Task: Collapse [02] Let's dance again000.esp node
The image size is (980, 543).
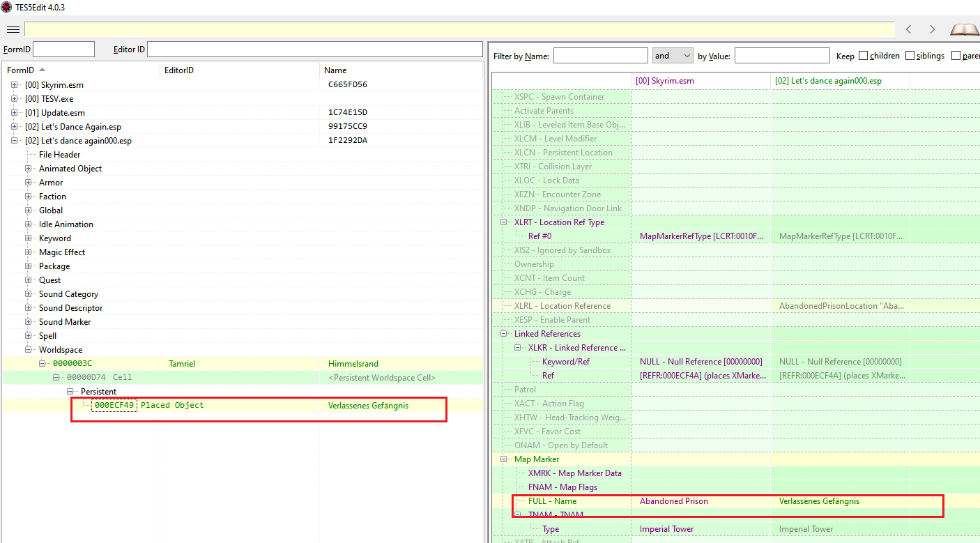Action: (x=15, y=141)
